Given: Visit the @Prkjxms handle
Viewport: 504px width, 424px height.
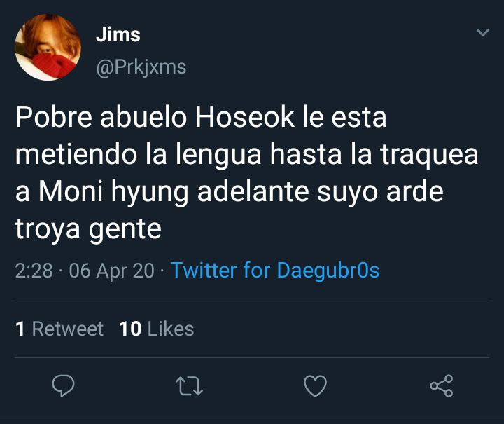Looking at the screenshot, I should click(141, 67).
